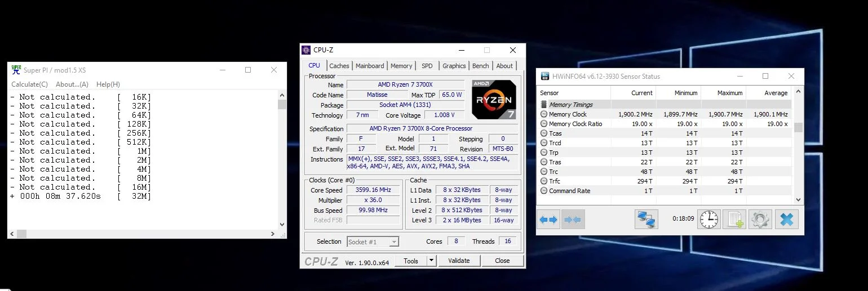Click the 'Not calculated' 16K line
The width and height of the screenshot is (868, 291).
(81, 97)
